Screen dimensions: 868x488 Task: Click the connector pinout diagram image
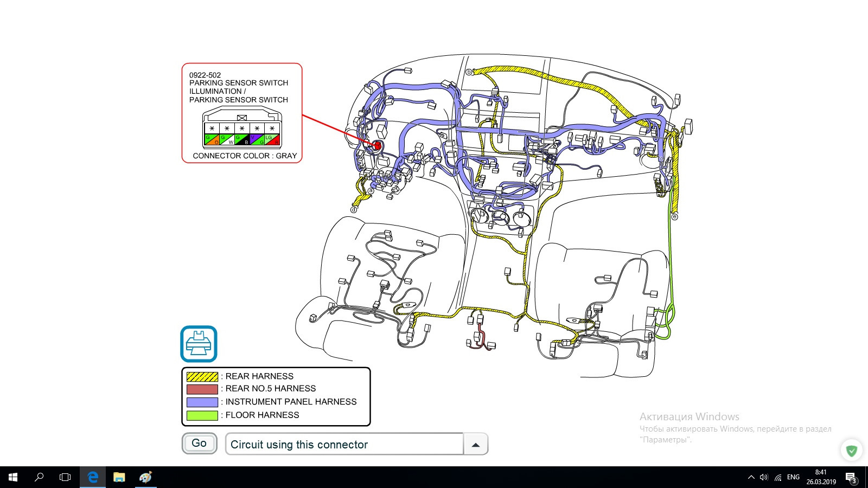[242, 127]
